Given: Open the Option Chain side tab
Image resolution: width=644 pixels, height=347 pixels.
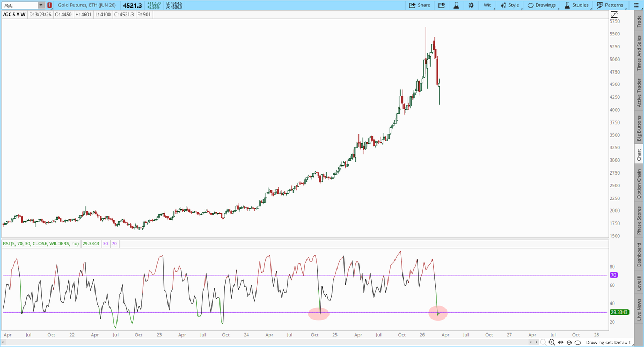Looking at the screenshot, I should (639, 184).
